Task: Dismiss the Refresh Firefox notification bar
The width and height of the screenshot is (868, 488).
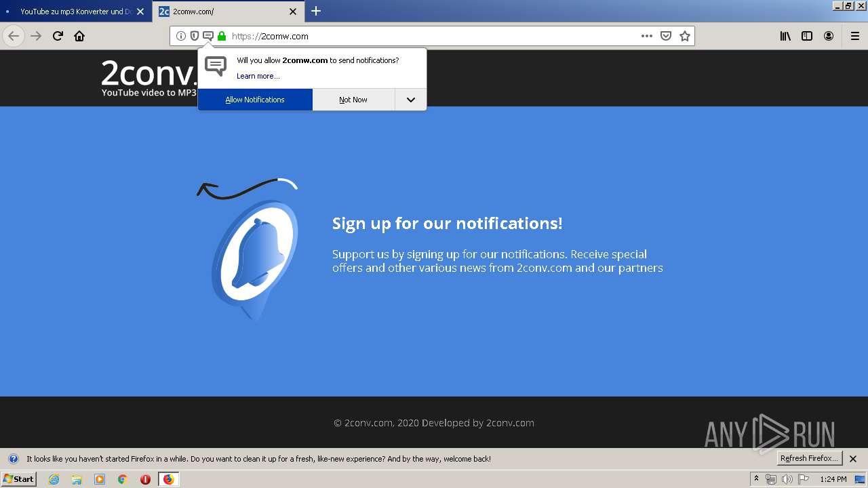Action: [853, 459]
